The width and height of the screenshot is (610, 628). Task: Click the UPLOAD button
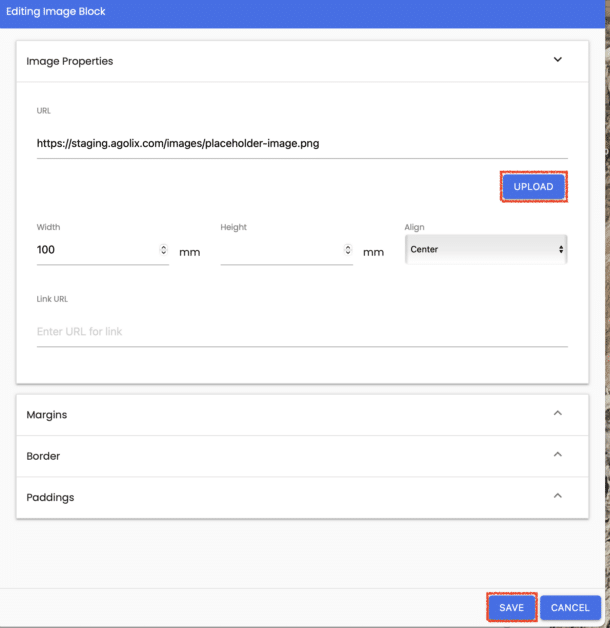533,187
